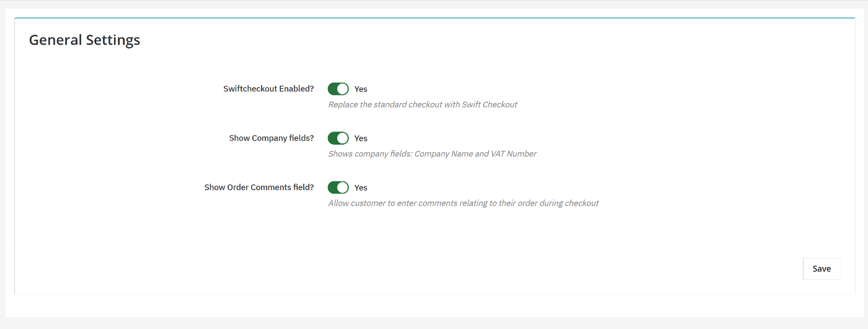Click the 'Company Name and VAT Number' description
The height and width of the screenshot is (329, 868).
tap(476, 153)
